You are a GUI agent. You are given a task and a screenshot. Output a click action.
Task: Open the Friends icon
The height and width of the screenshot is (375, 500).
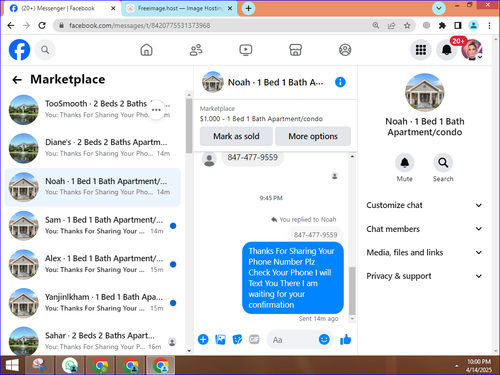click(x=196, y=50)
